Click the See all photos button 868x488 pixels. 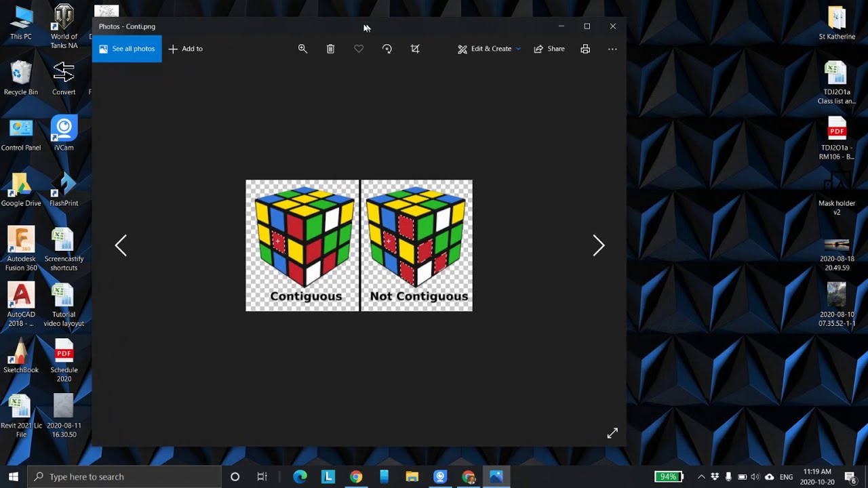pyautogui.click(x=127, y=49)
